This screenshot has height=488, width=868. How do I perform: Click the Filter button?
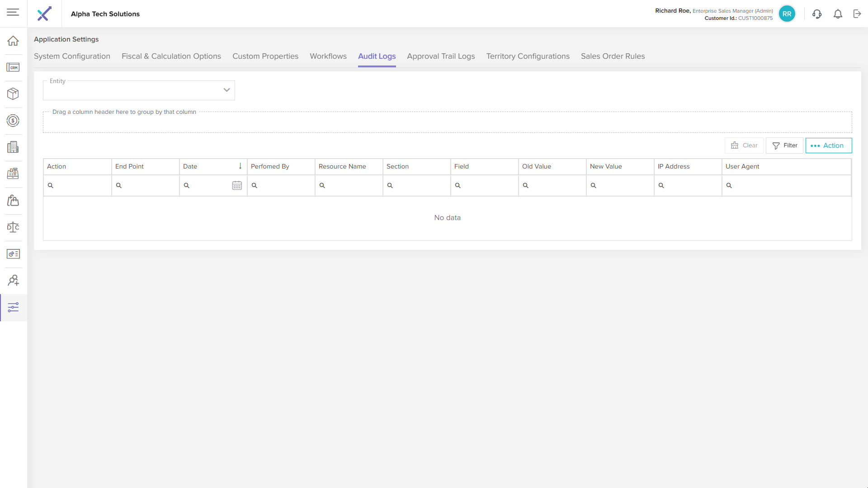coord(784,145)
